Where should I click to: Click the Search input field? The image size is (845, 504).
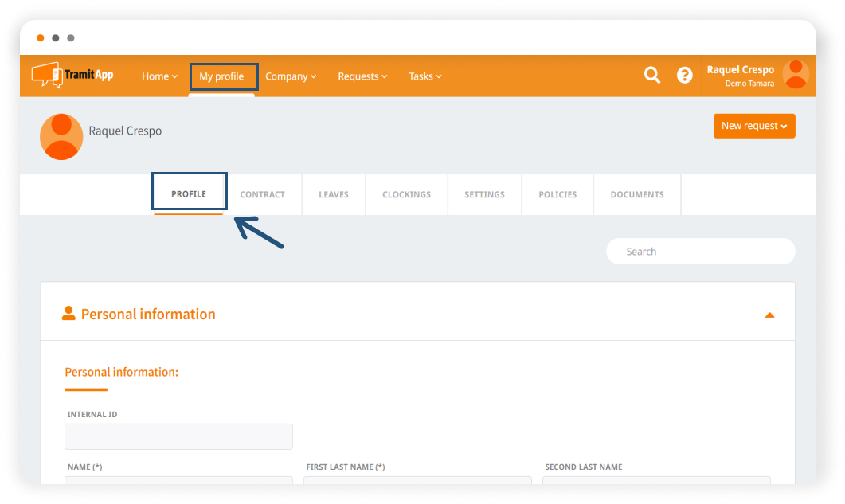pyautogui.click(x=701, y=252)
